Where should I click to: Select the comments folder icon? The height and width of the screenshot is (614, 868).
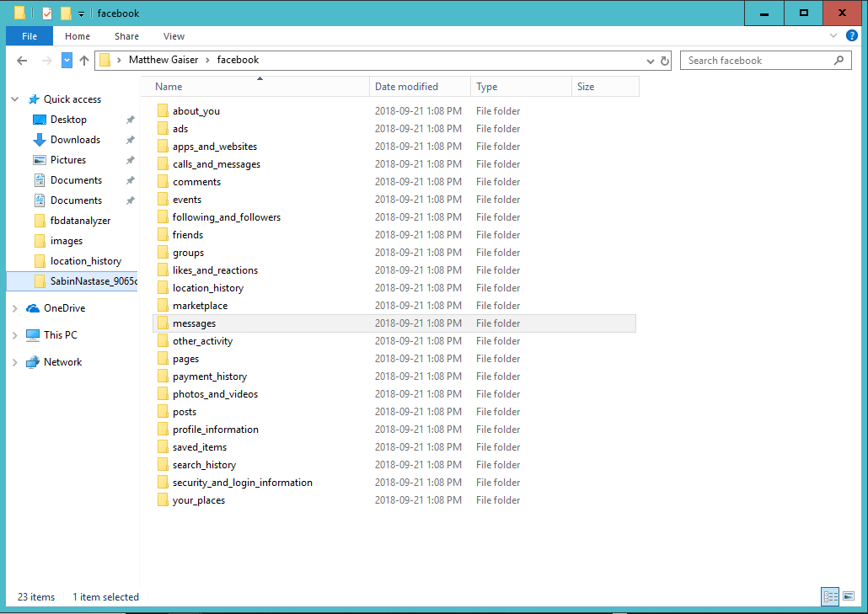(163, 181)
